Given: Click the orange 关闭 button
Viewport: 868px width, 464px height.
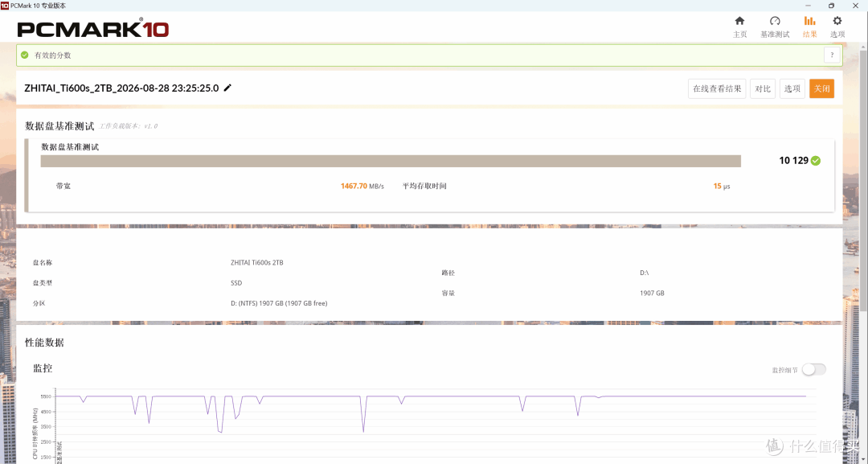Looking at the screenshot, I should tap(821, 88).
